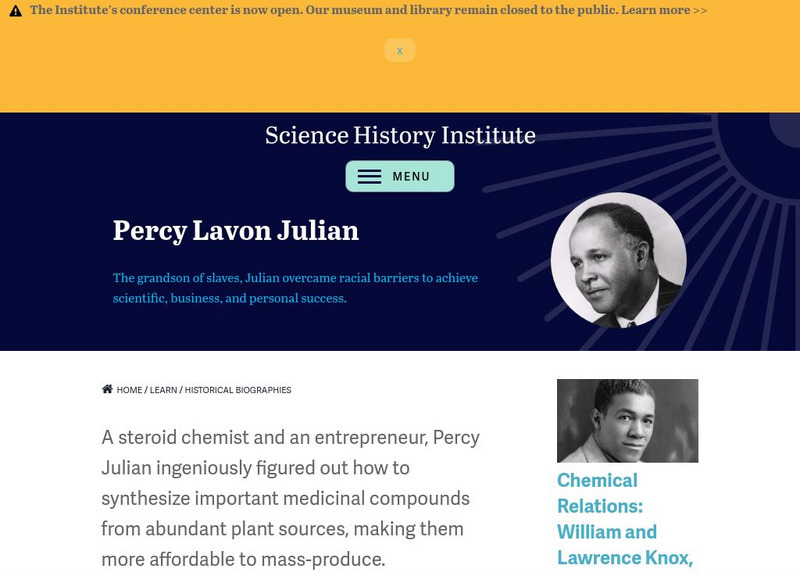800x576 pixels.
Task: Click the home icon in the breadcrumb
Action: click(108, 390)
